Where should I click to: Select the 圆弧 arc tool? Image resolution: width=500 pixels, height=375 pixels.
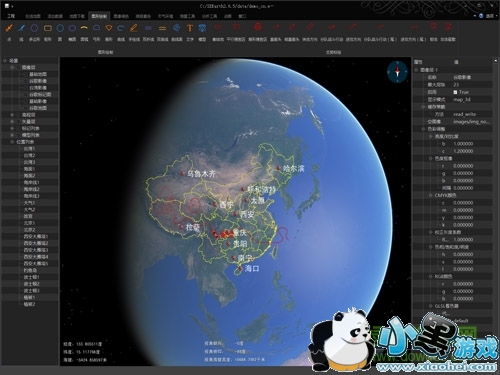84,32
